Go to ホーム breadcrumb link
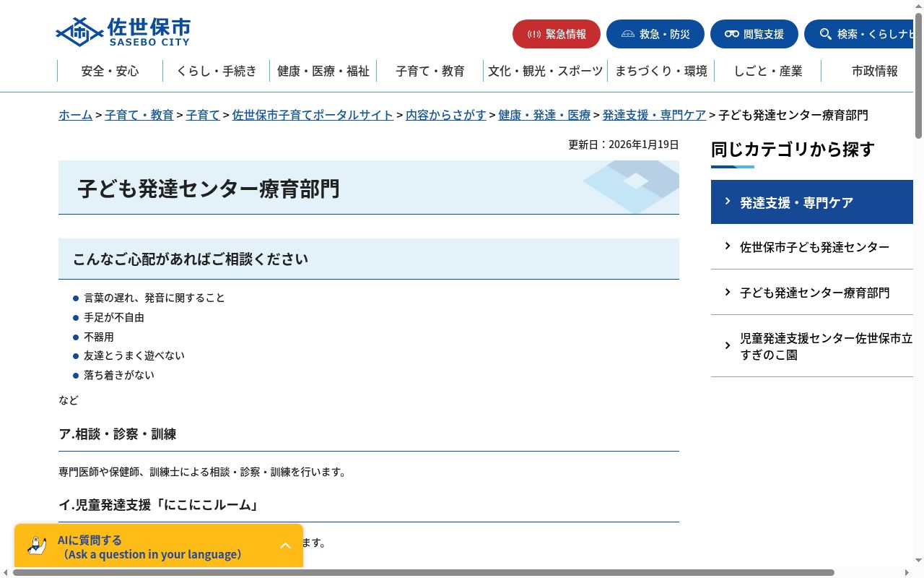This screenshot has height=578, width=924. click(76, 115)
